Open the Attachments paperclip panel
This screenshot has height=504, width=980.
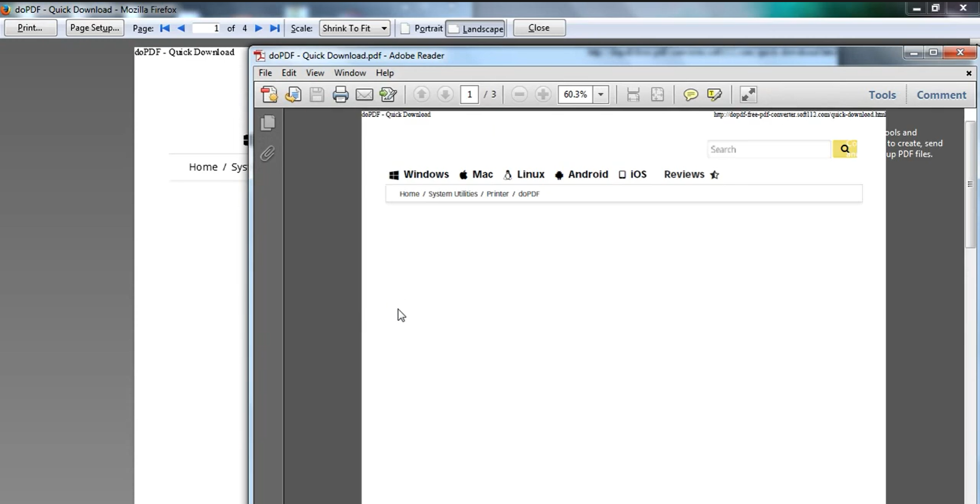tap(268, 153)
